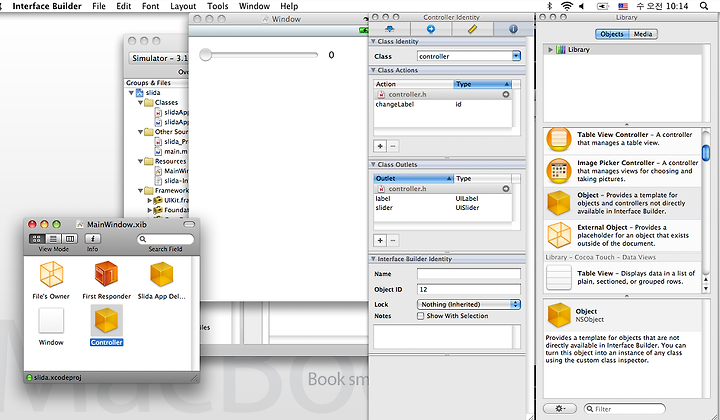
Task: Open the Edit menu
Action: (124, 6)
